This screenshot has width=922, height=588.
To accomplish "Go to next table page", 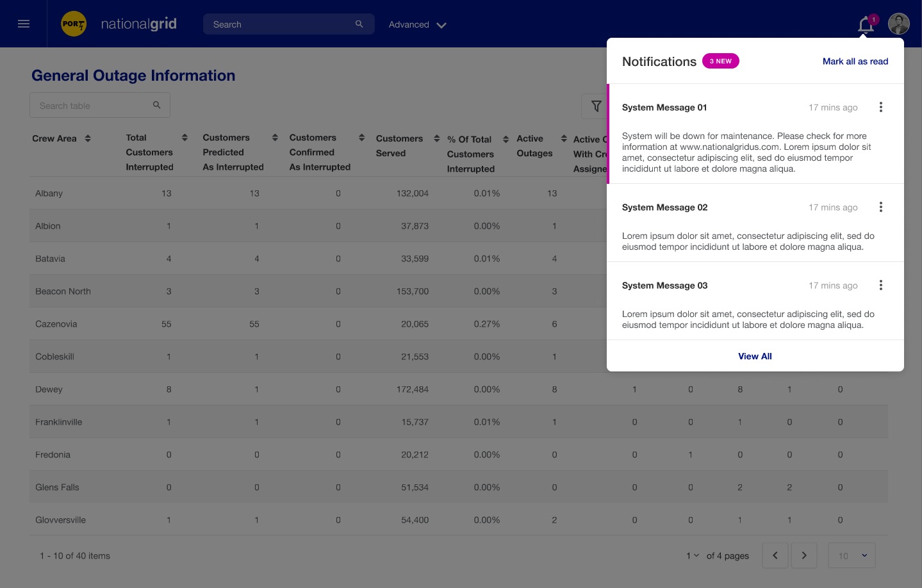I will click(803, 555).
